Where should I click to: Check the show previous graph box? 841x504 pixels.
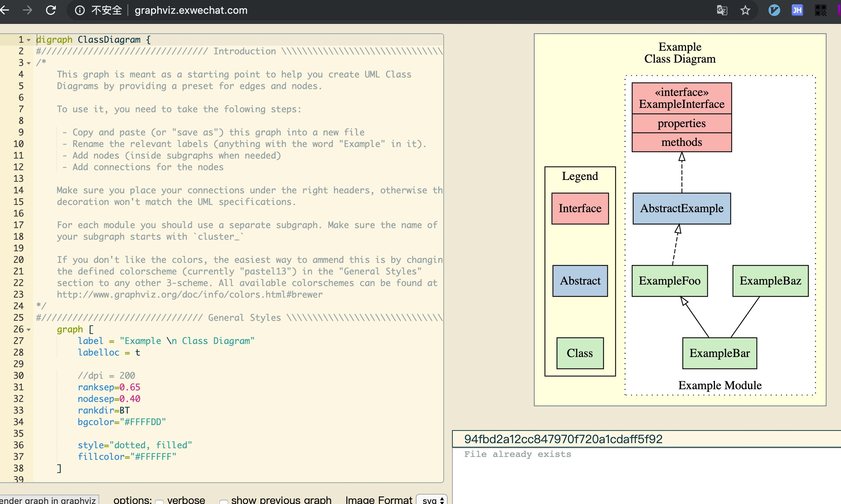pyautogui.click(x=224, y=501)
